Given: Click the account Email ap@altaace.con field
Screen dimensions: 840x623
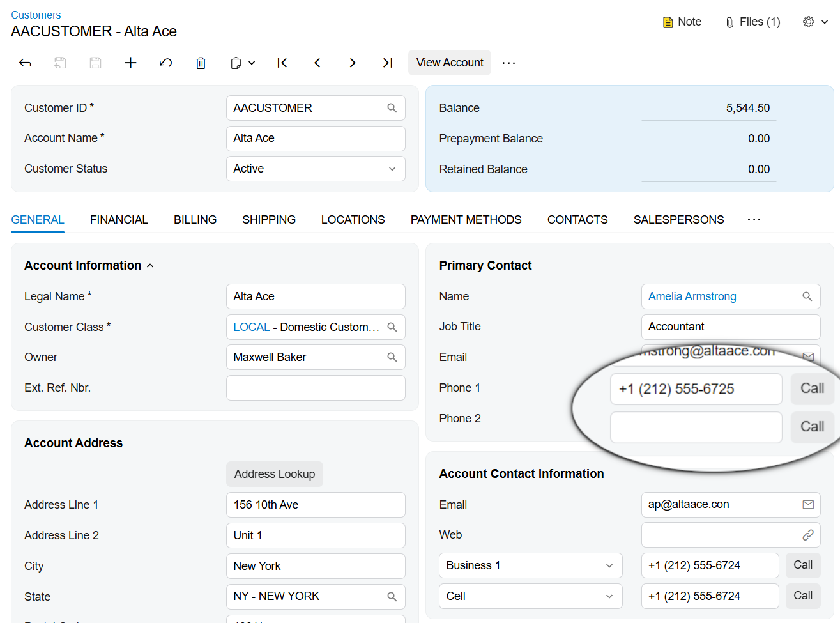Looking at the screenshot, I should tap(731, 505).
